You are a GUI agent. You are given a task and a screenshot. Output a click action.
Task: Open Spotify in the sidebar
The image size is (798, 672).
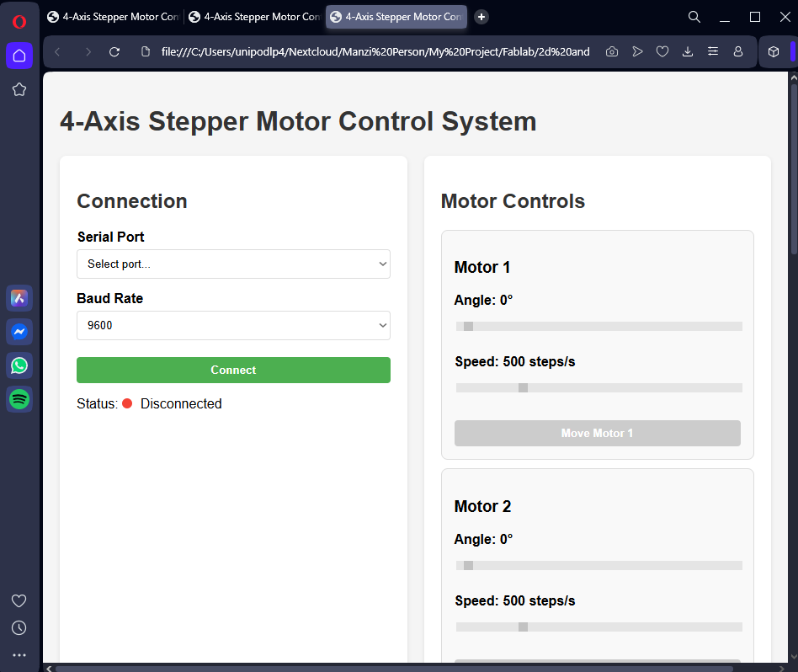coord(19,399)
